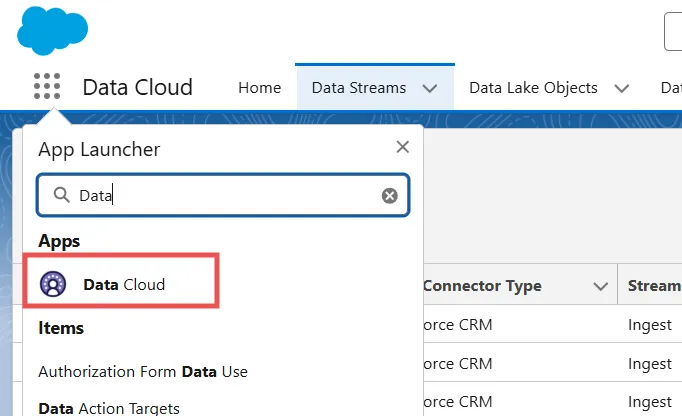The width and height of the screenshot is (682, 416).
Task: Click the Data Cloud app name in navigation bar
Action: [137, 88]
